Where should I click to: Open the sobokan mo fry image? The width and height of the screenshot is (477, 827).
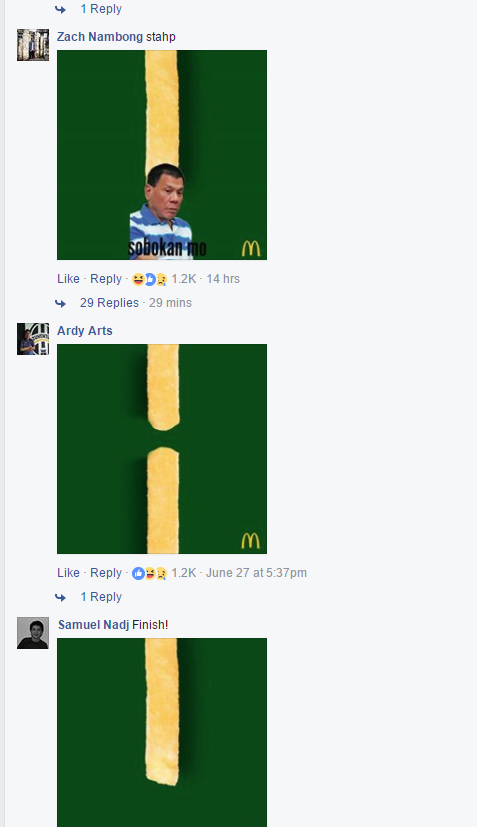tap(162, 155)
